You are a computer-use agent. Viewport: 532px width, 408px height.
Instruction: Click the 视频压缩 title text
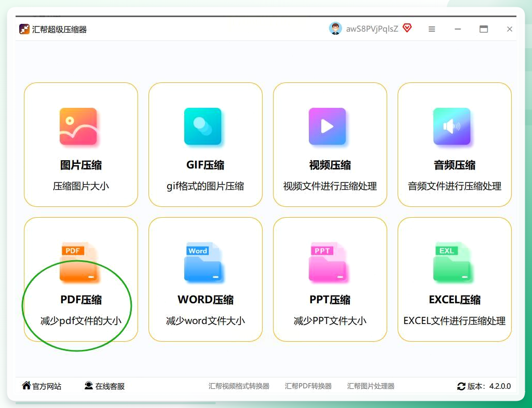[330, 165]
